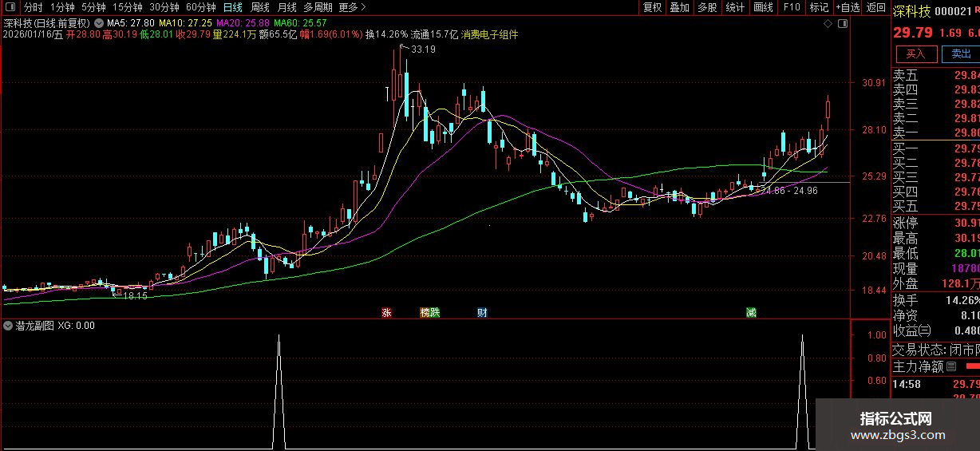This screenshot has height=451, width=980.
Task: Switch to 15分钟 period
Action: 128,7
